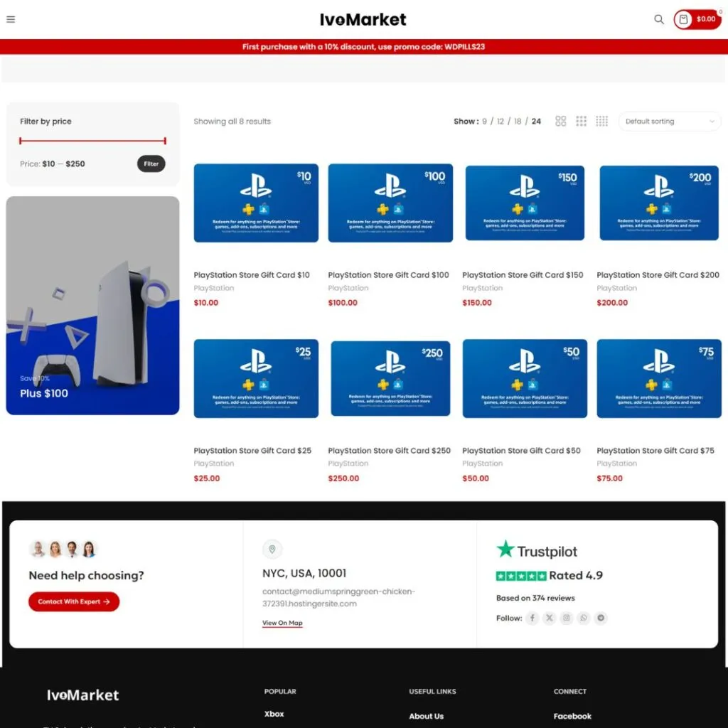Expand the Default sorting dropdown
The width and height of the screenshot is (728, 728).
click(x=669, y=122)
